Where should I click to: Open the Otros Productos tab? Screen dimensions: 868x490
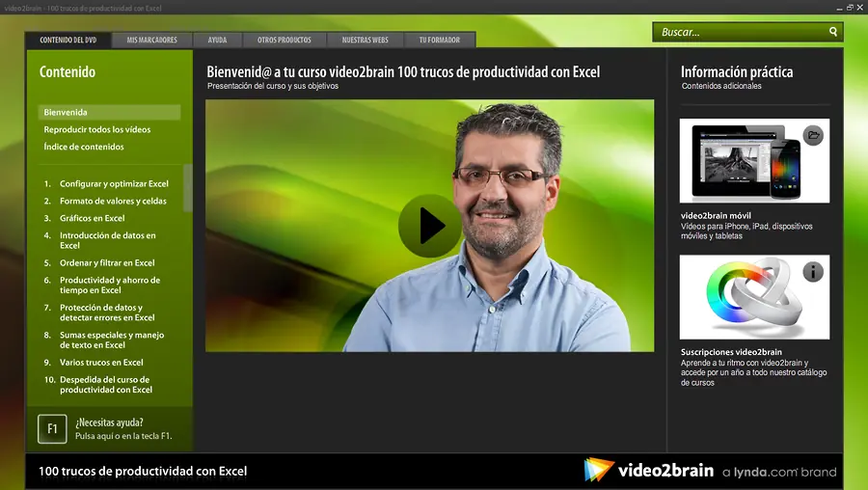tap(284, 40)
